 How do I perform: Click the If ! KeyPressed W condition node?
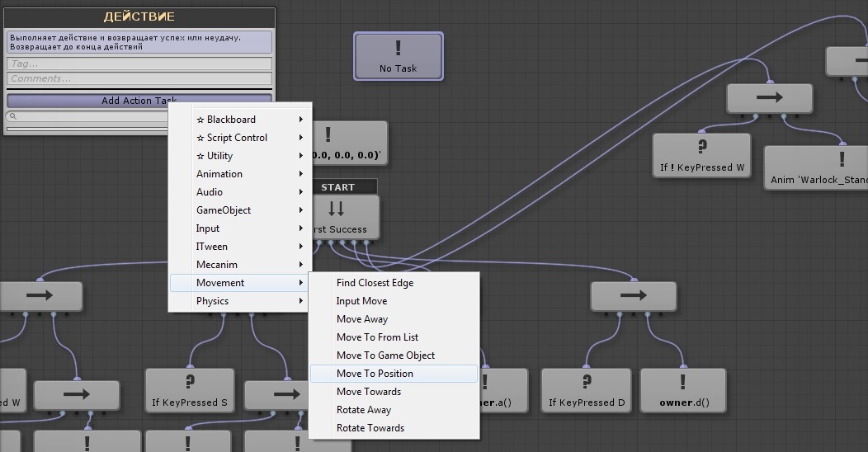click(x=702, y=155)
